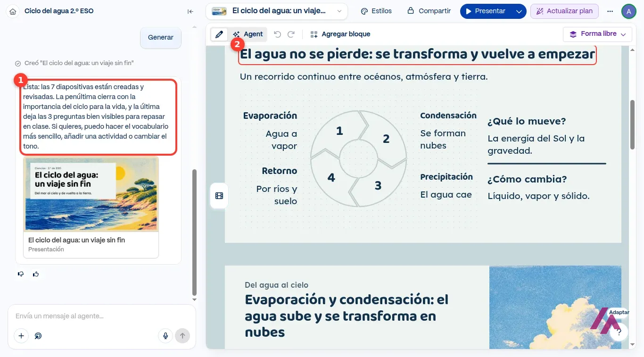
Task: Click the Generar button
Action: click(x=161, y=37)
